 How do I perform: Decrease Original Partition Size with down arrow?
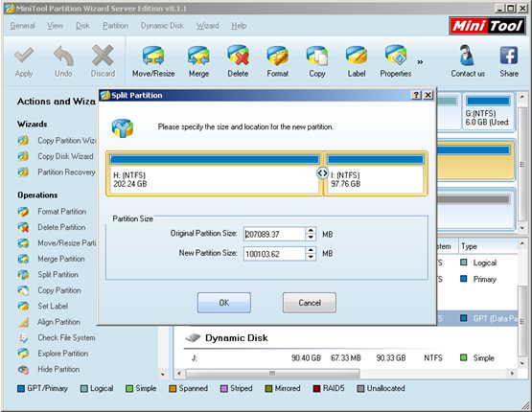point(311,238)
